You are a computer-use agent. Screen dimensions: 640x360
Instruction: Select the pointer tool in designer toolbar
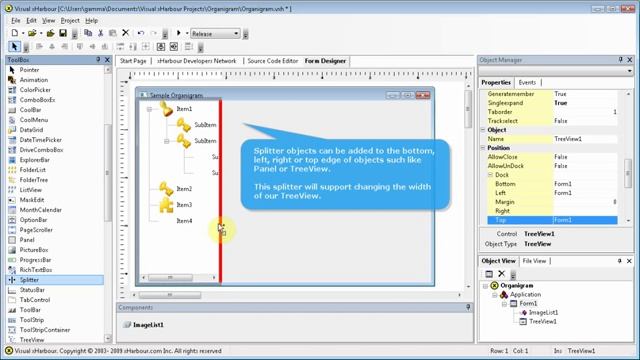(x=14, y=47)
